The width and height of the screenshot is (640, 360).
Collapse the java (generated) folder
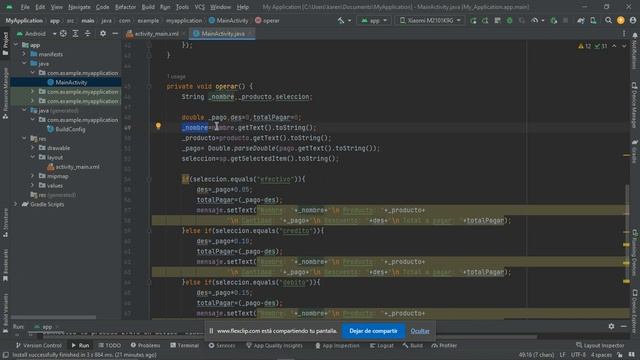(24, 111)
